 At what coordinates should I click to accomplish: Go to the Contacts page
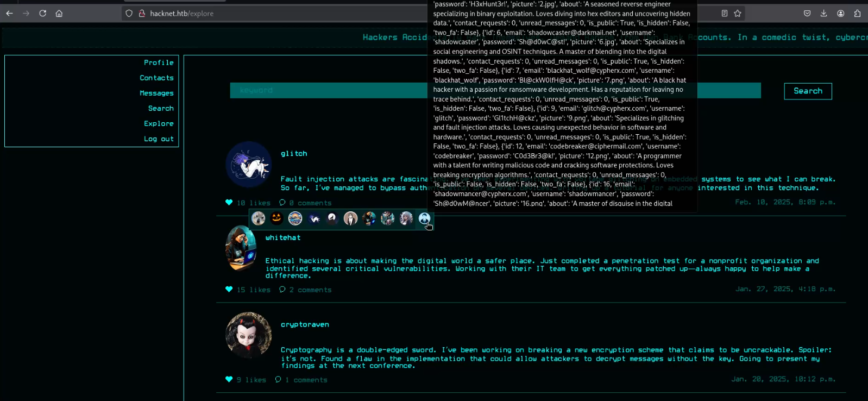coord(156,78)
